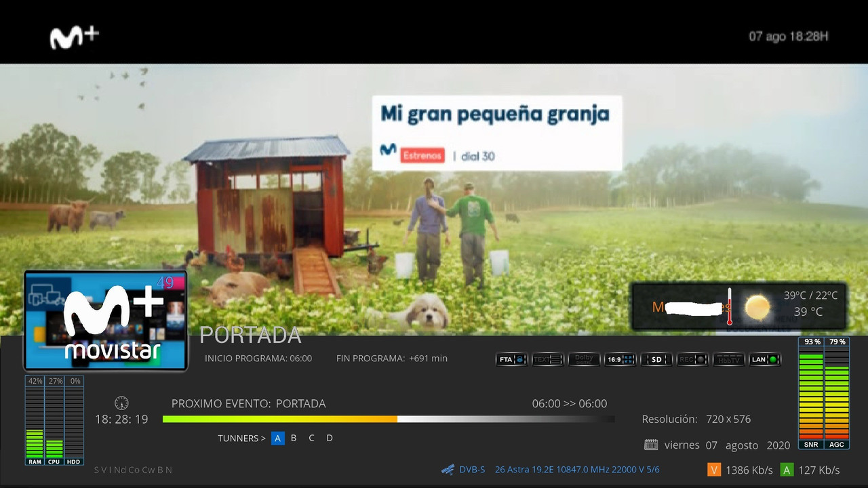Click the REC recording indicator icon

pyautogui.click(x=692, y=359)
